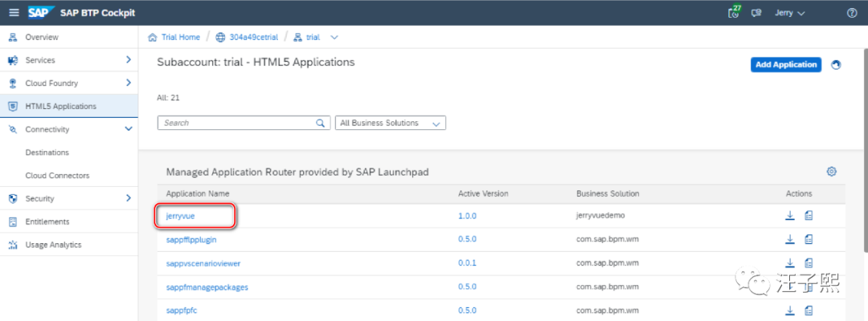This screenshot has height=321, width=868.
Task: Collapse the Connectivity section
Action: tap(128, 129)
